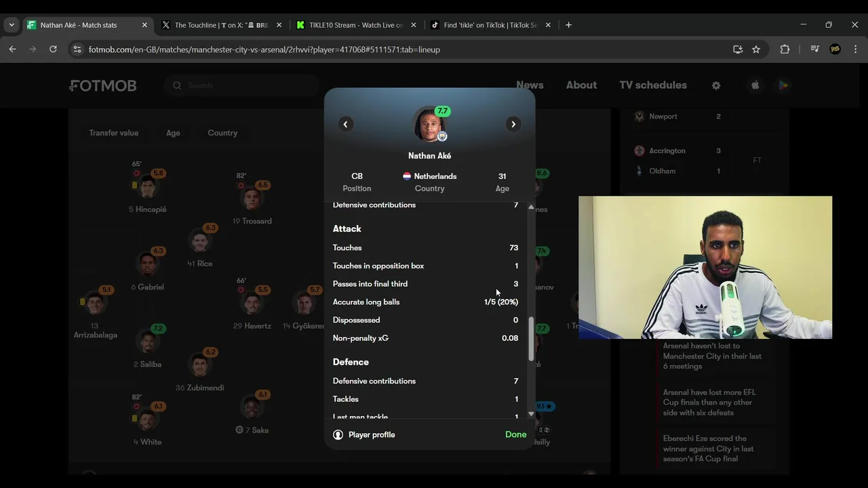868x488 pixels.
Task: Open the tab search dropdown
Action: pyautogui.click(x=11, y=25)
